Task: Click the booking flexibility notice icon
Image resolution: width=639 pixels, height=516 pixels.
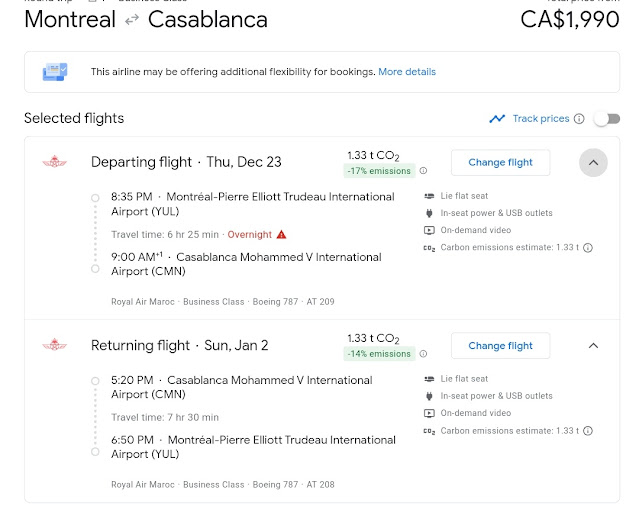Action: pyautogui.click(x=55, y=72)
